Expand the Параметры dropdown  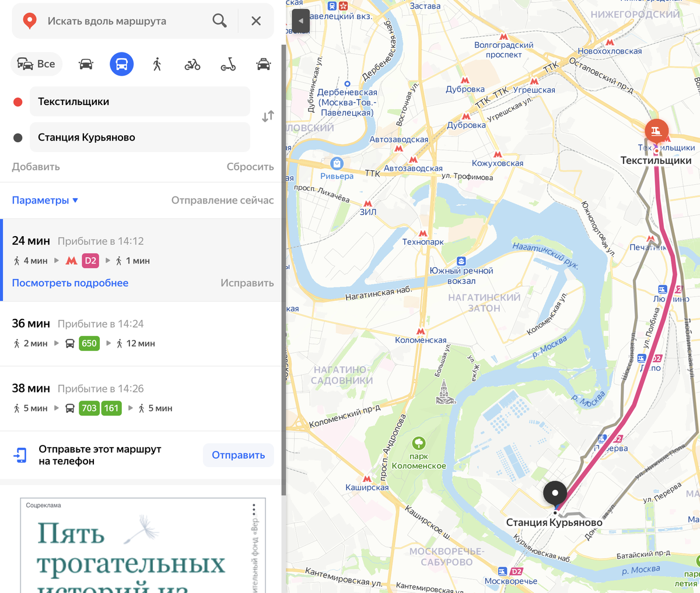pos(45,201)
